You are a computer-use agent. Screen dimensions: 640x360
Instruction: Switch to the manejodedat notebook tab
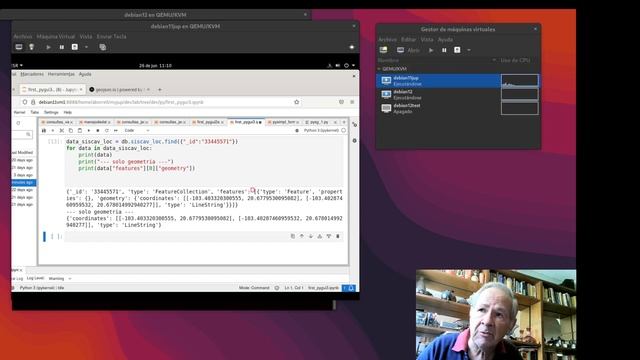(95, 122)
